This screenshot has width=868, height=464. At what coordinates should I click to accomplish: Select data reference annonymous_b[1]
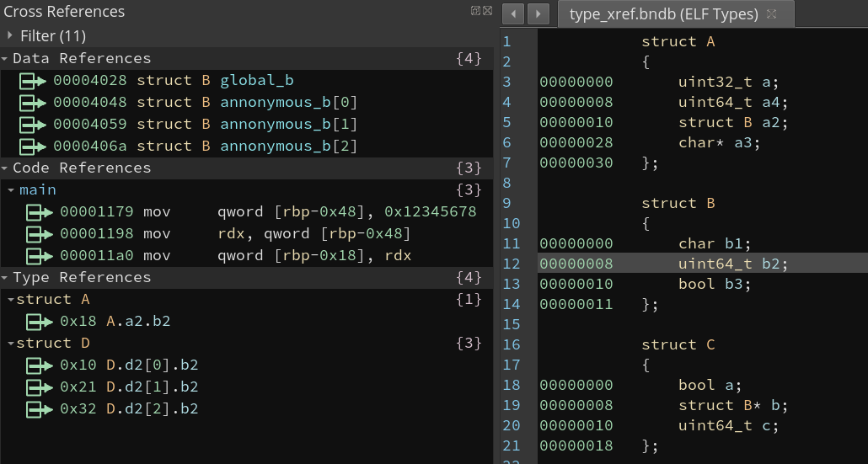246,125
